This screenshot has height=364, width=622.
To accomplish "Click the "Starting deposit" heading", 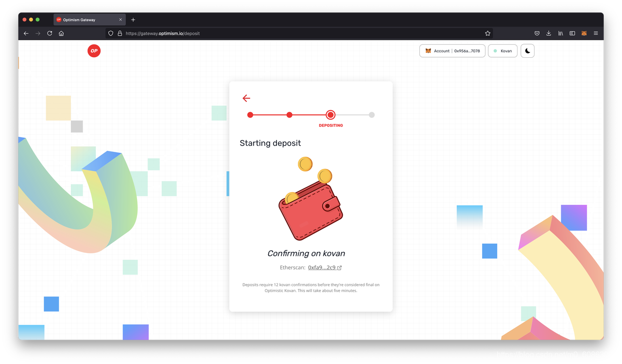I will pyautogui.click(x=270, y=143).
